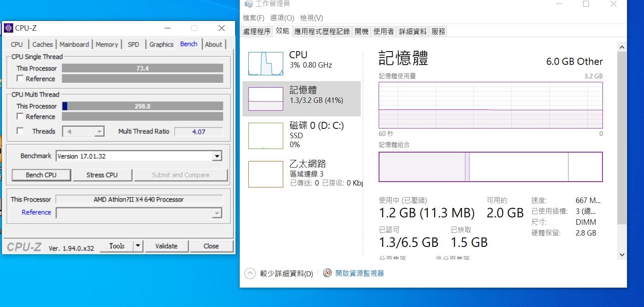Switch to the Caches tab
This screenshot has width=644, height=307.
42,45
